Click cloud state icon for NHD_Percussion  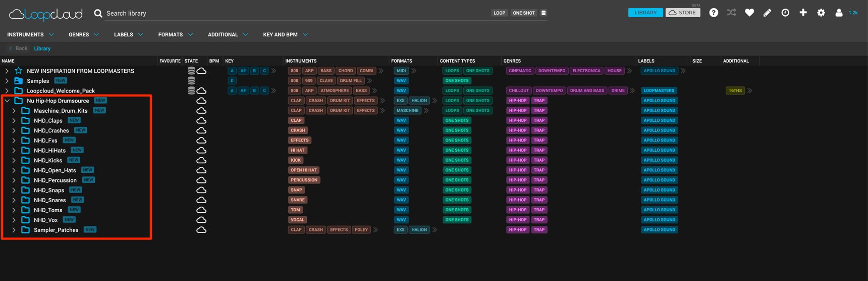click(201, 180)
